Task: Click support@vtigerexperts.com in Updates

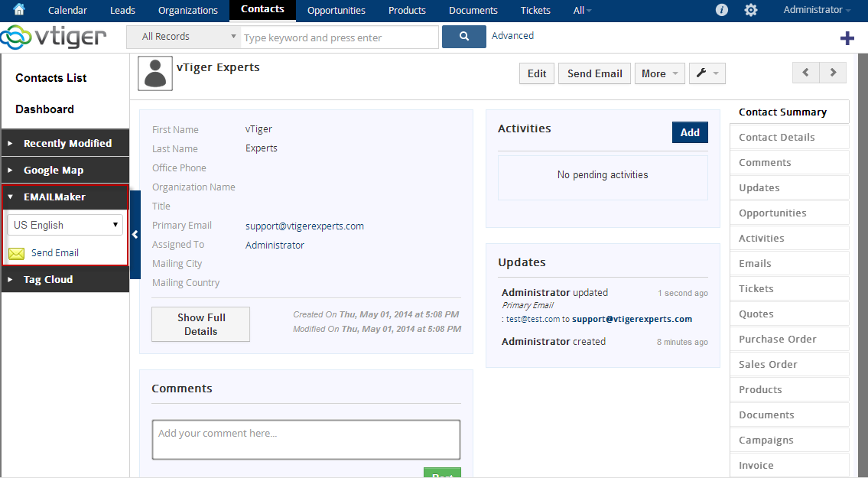Action: pyautogui.click(x=632, y=319)
